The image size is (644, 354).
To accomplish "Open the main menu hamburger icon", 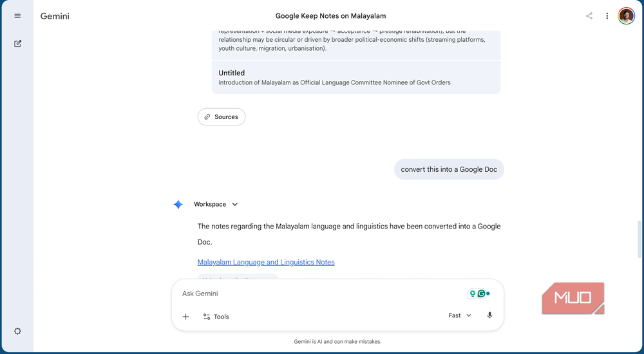I will point(17,16).
